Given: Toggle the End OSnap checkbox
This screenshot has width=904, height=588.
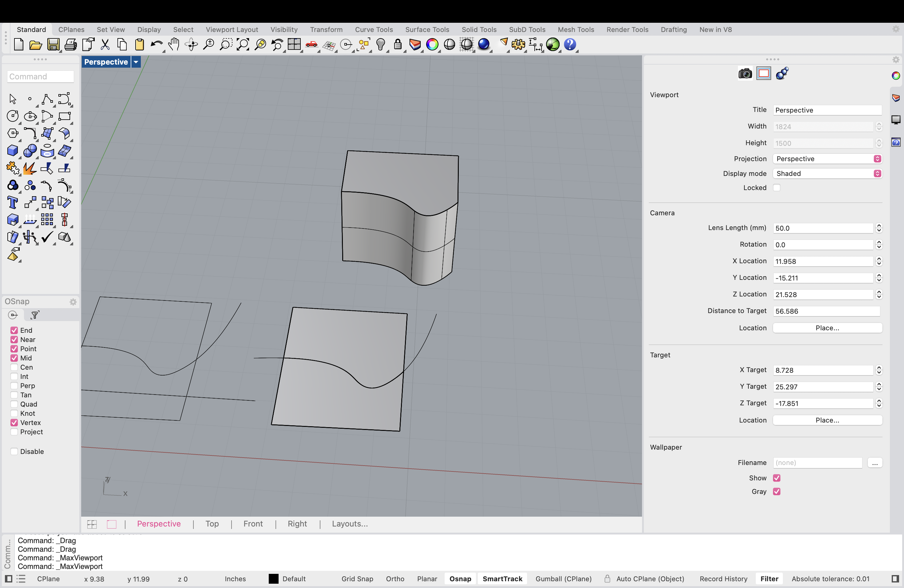Looking at the screenshot, I should (14, 330).
